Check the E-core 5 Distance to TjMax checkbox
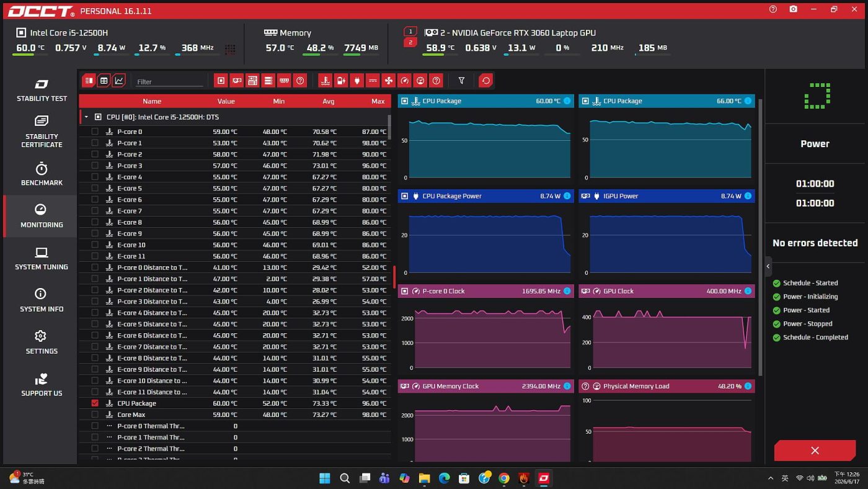 click(95, 324)
